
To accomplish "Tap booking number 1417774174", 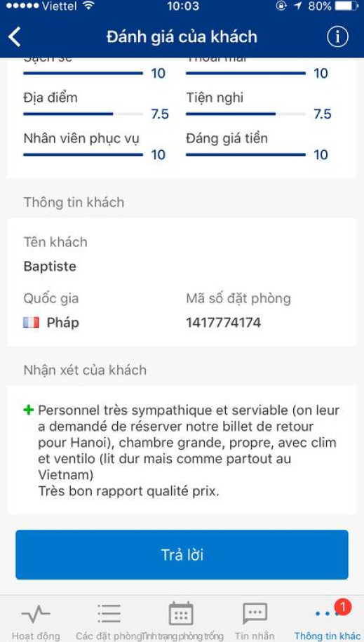I will click(223, 323).
